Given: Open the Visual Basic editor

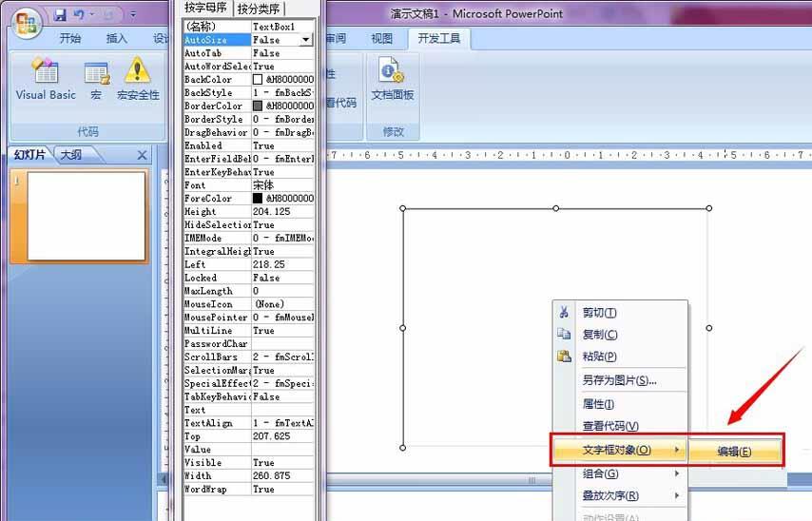Looking at the screenshot, I should click(x=45, y=79).
